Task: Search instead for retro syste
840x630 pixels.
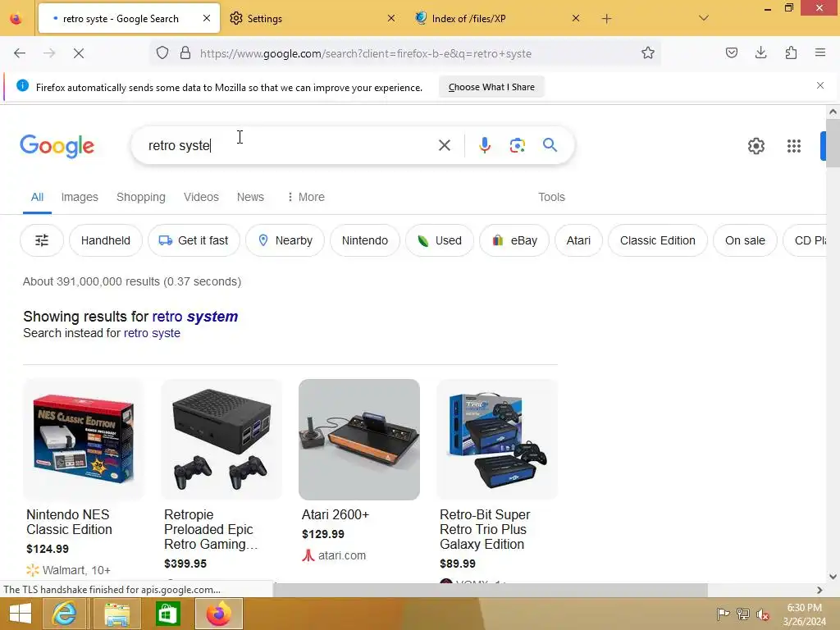Action: 152,333
